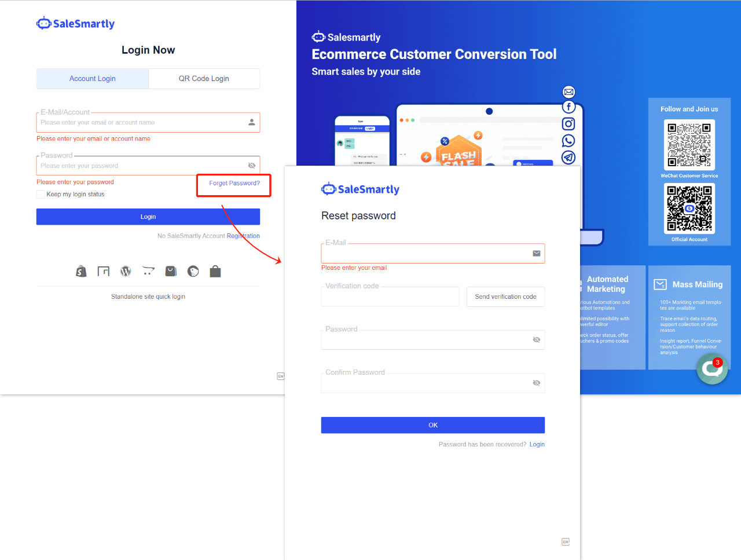Open the WhatsApp social icon
The height and width of the screenshot is (560, 741).
coord(569,141)
